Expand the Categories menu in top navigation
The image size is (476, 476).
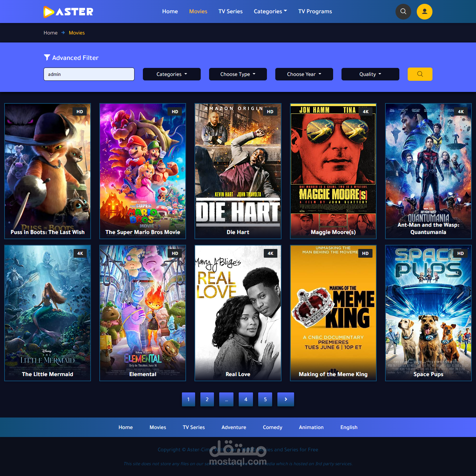270,11
